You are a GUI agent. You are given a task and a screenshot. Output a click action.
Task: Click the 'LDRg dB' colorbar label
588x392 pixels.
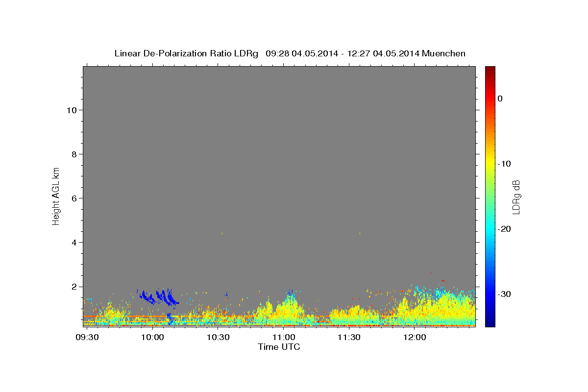516,196
